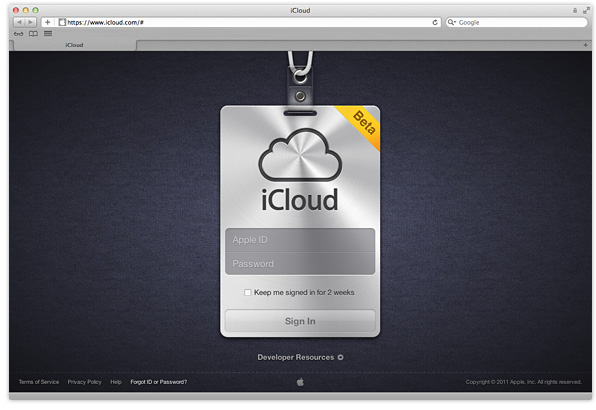Viewport: 596px width, 410px height.
Task: Go back with Safari's back arrow
Action: 19,22
